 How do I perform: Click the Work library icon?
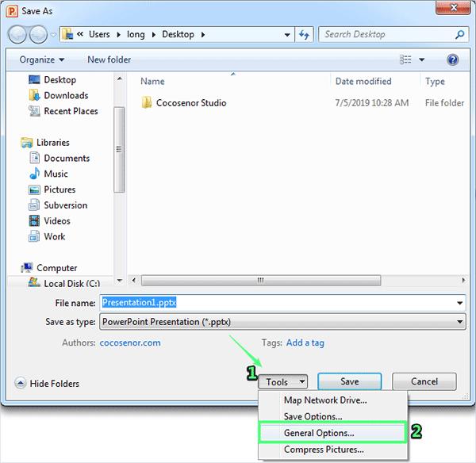(34, 236)
